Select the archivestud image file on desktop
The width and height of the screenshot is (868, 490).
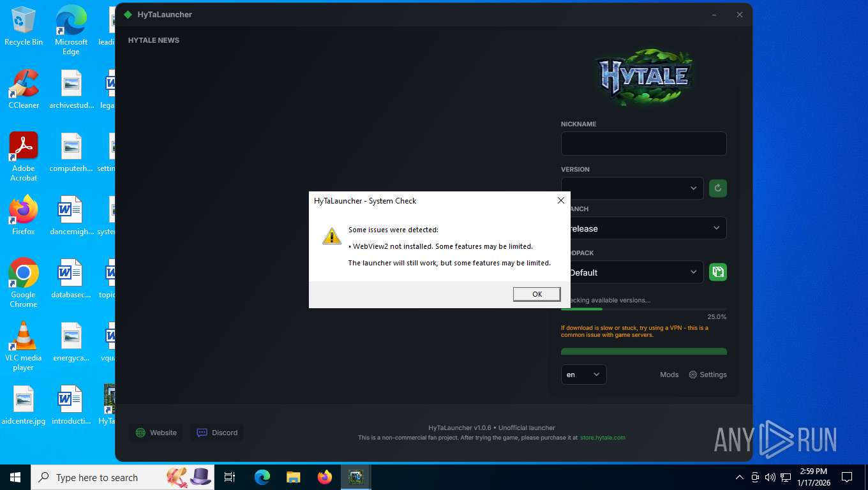point(71,89)
